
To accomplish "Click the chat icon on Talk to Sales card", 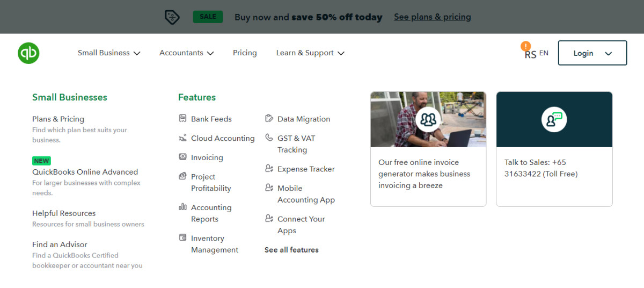I will pos(554,119).
